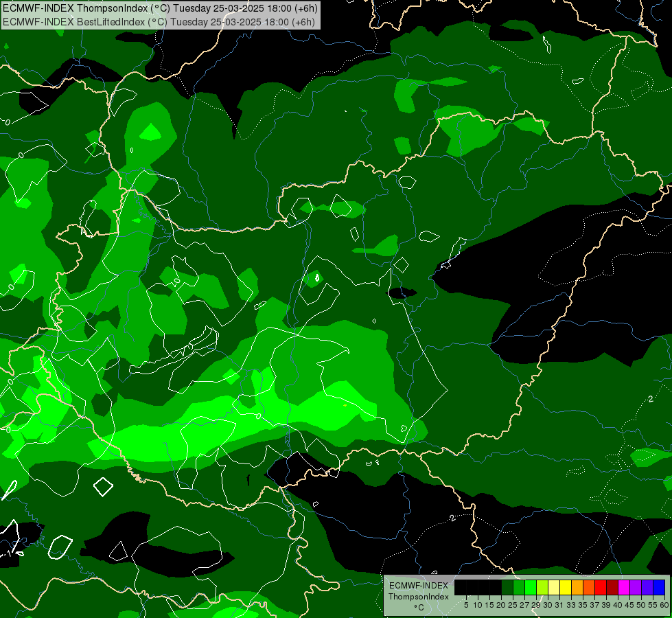The width and height of the screenshot is (672, 618).
Task: Click the ThompsonIndex label in the legend box
Action: [x=418, y=597]
